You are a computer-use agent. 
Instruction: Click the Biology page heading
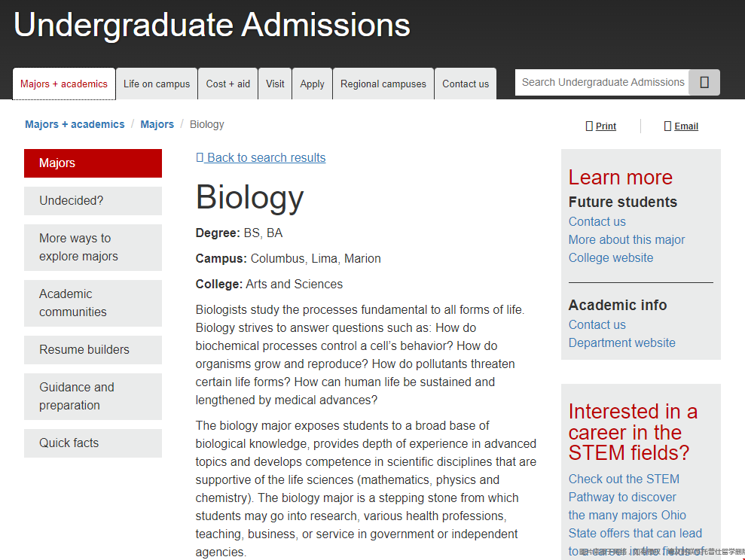tap(250, 197)
